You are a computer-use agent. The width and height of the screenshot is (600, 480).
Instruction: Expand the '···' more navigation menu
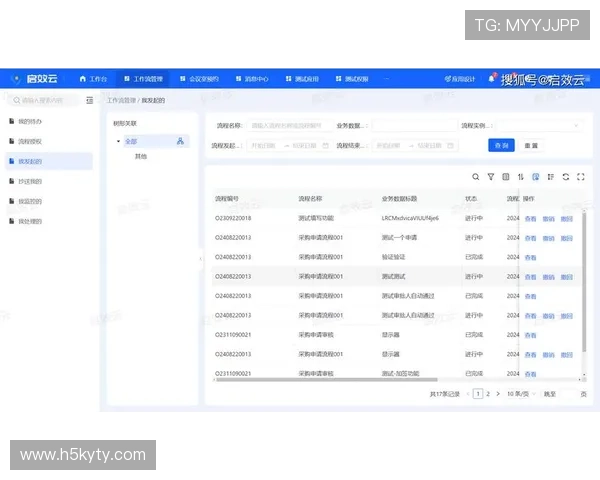coord(386,79)
